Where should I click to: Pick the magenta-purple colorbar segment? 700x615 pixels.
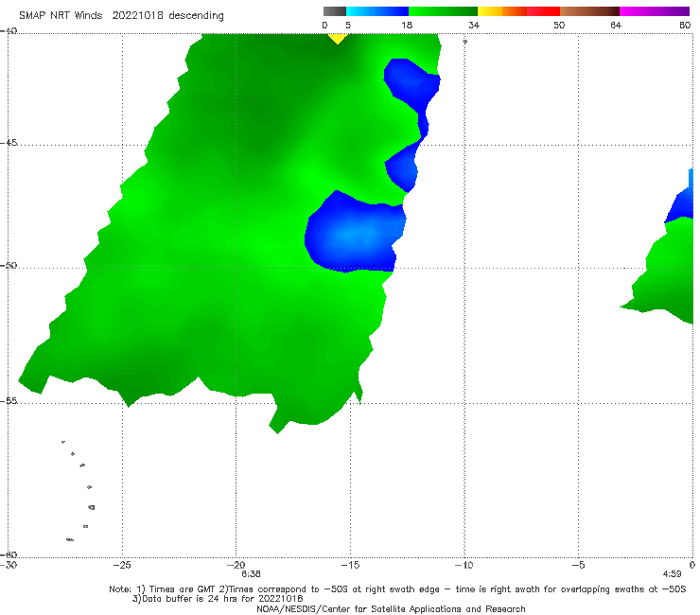655,11
